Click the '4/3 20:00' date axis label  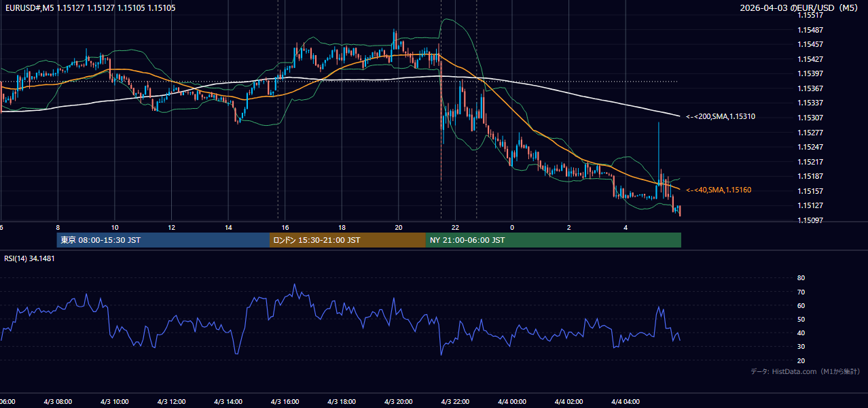pyautogui.click(x=399, y=402)
